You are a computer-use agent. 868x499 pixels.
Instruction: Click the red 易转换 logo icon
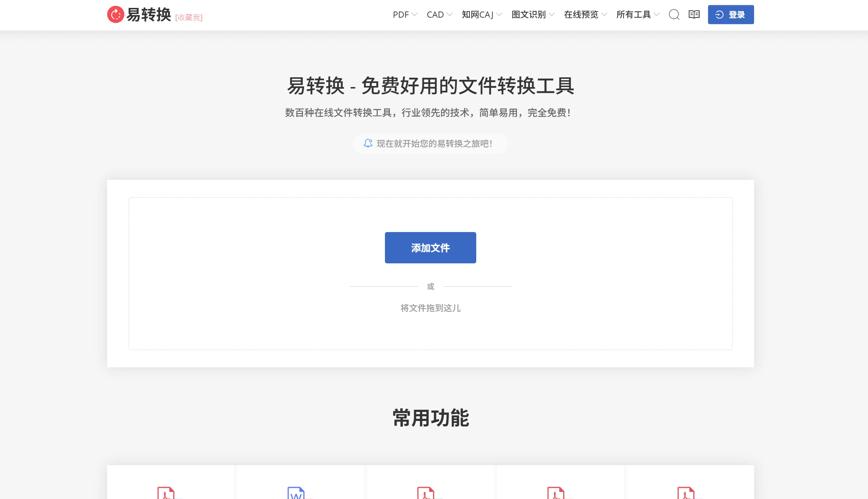pyautogui.click(x=115, y=14)
